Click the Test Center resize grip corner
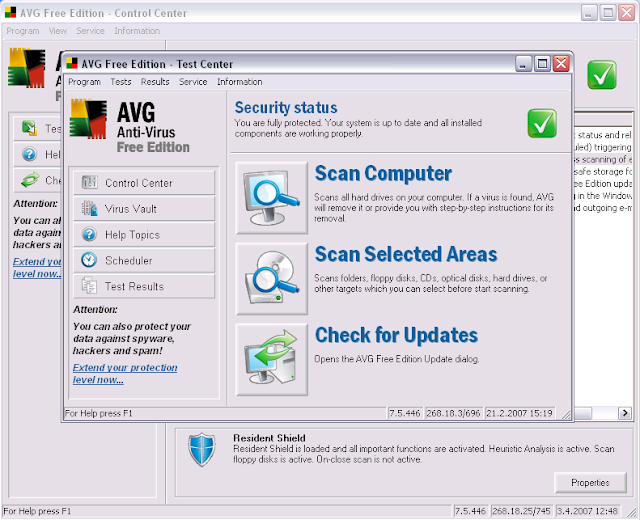 pos(567,415)
